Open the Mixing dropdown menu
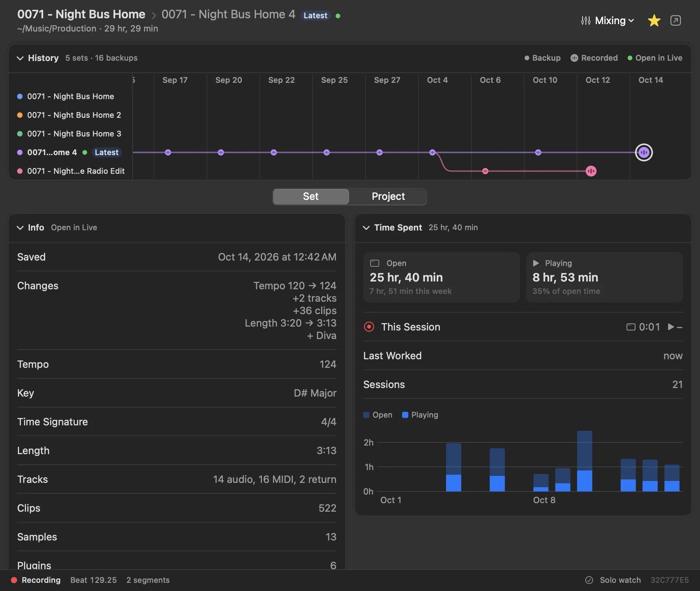The width and height of the screenshot is (700, 591). point(608,21)
